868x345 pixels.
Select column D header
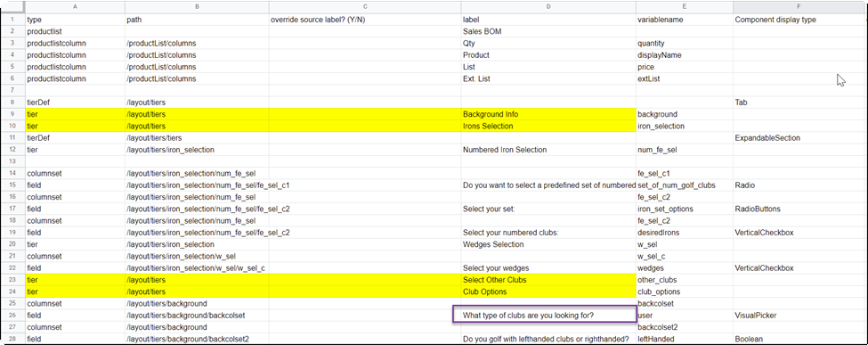coord(548,7)
